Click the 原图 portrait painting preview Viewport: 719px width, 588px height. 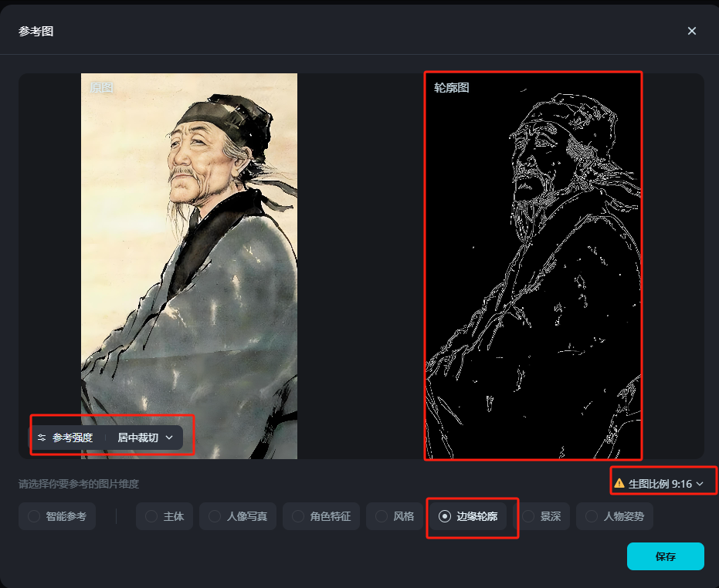[189, 265]
